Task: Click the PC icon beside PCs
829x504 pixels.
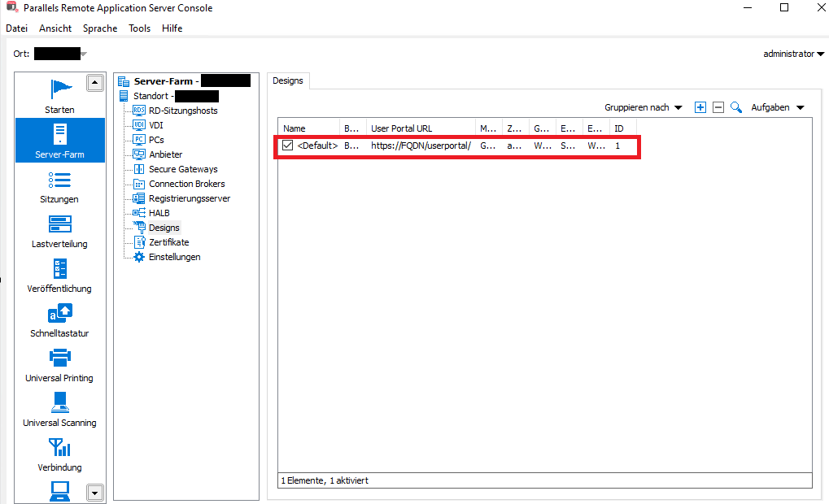Action: (139, 140)
